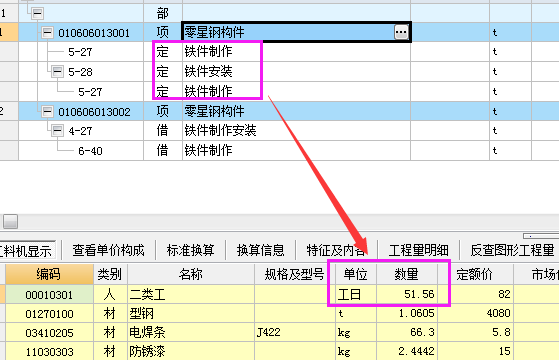This screenshot has width=559, height=360.
Task: Select code cell 03410205
Action: tap(49, 333)
